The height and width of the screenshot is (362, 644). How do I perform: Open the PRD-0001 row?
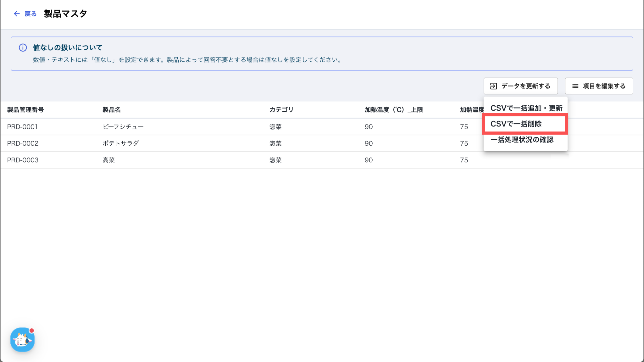[x=23, y=127]
